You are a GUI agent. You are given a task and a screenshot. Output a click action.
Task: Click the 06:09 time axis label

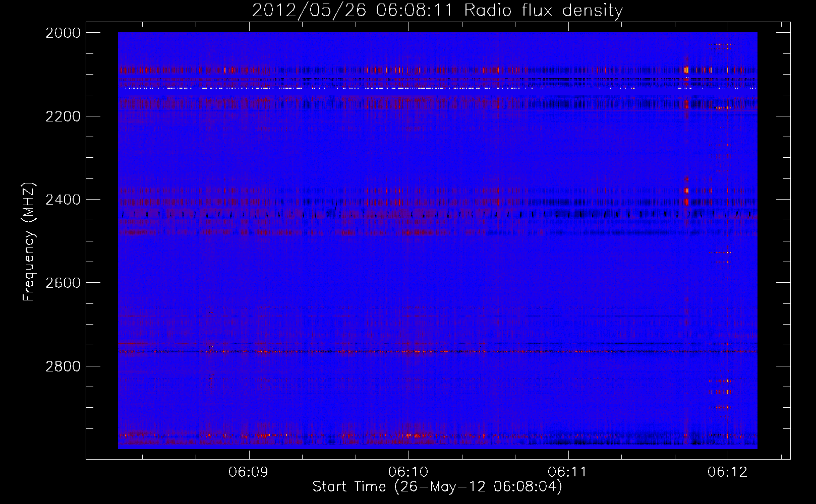point(248,472)
